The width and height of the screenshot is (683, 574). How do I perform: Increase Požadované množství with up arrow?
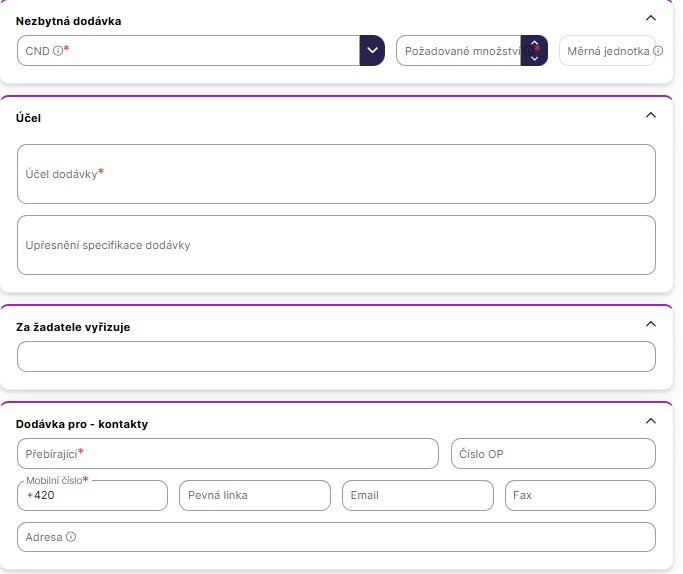click(535, 44)
